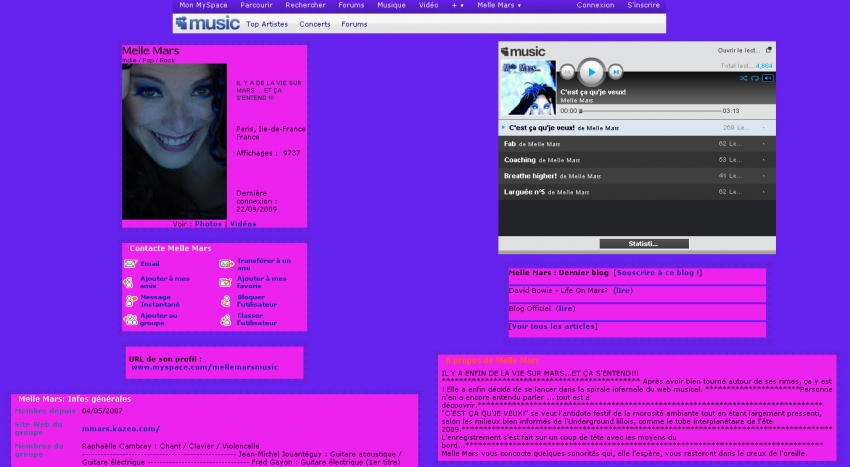Open the Rechercher menu item
The image size is (850, 467).
tap(305, 5)
